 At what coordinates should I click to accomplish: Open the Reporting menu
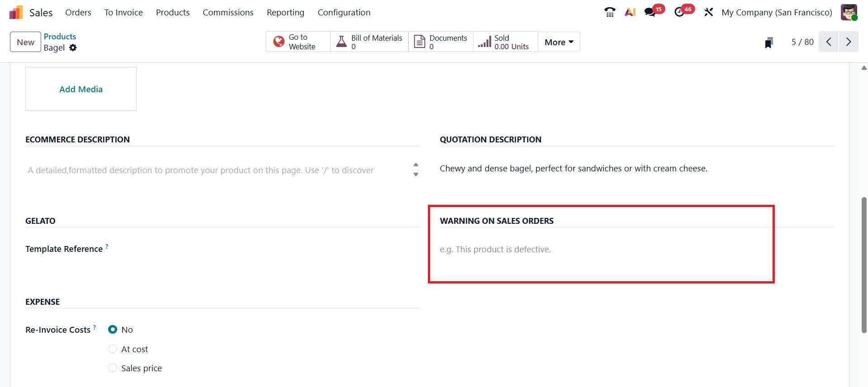point(285,12)
